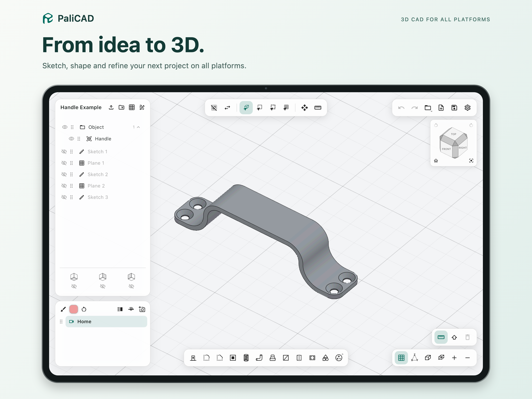Click the home view icon below view cube
The image size is (532, 399).
[436, 161]
